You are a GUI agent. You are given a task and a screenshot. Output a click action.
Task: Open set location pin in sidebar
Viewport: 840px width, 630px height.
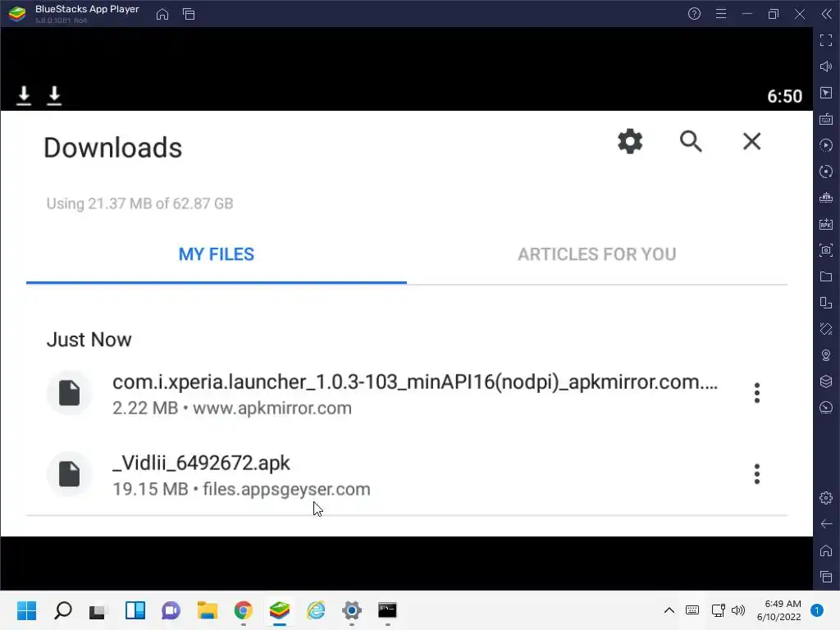[826, 355]
